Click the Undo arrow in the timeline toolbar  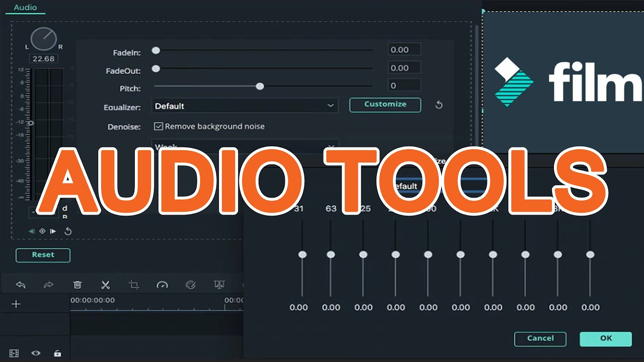click(21, 285)
